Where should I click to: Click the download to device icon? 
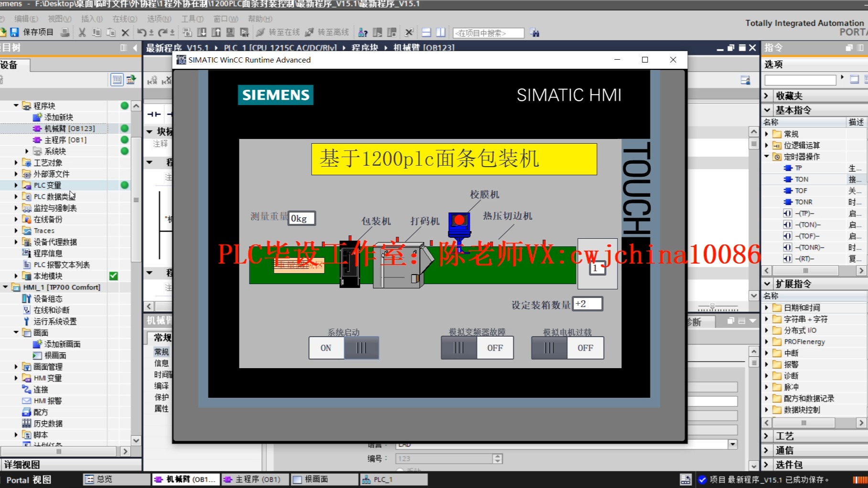202,32
